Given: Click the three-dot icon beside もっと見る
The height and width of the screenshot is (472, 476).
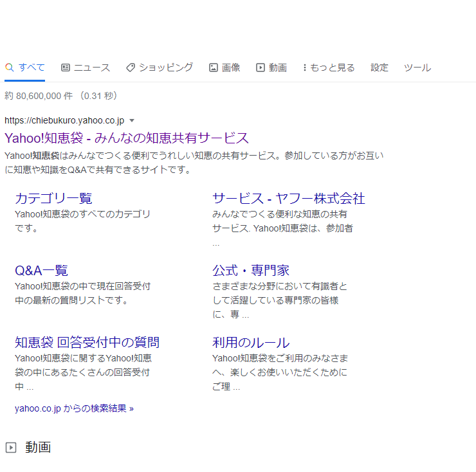Looking at the screenshot, I should (x=304, y=68).
